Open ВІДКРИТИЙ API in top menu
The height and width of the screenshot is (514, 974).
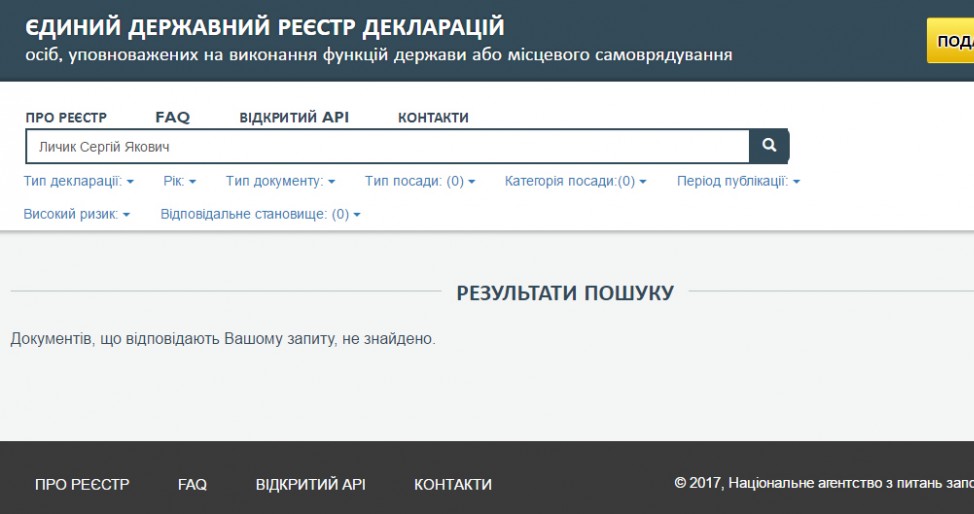coord(294,118)
